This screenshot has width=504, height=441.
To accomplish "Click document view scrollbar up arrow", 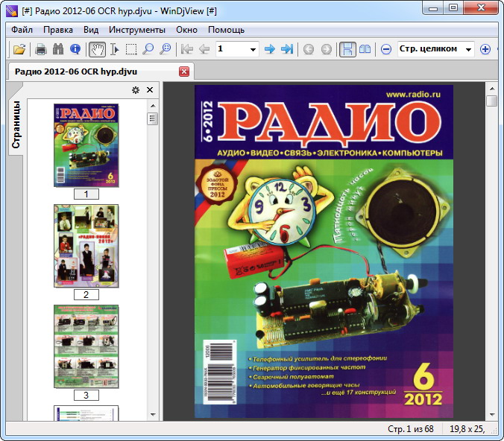I will coord(492,89).
